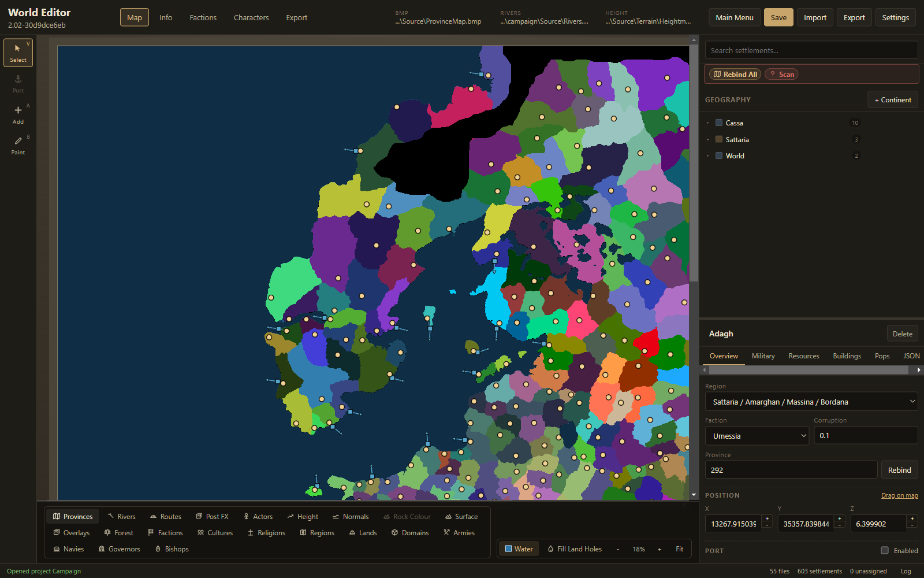This screenshot has height=578, width=924.
Task: Display the Regions layer
Action: 317,532
